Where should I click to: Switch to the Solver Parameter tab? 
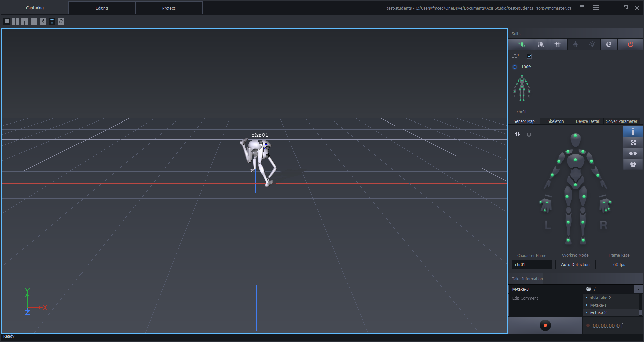pos(622,121)
